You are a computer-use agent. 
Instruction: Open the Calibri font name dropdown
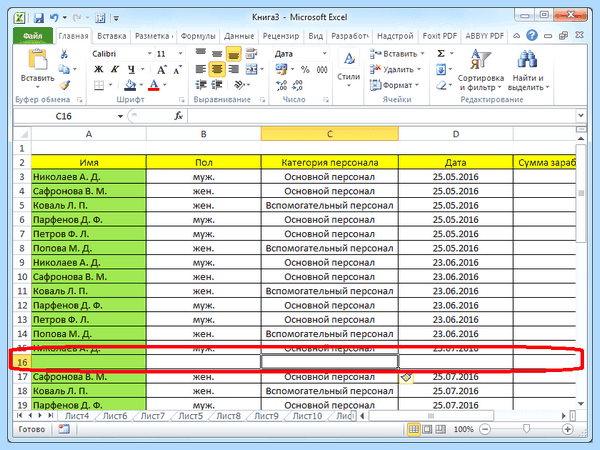click(x=150, y=54)
